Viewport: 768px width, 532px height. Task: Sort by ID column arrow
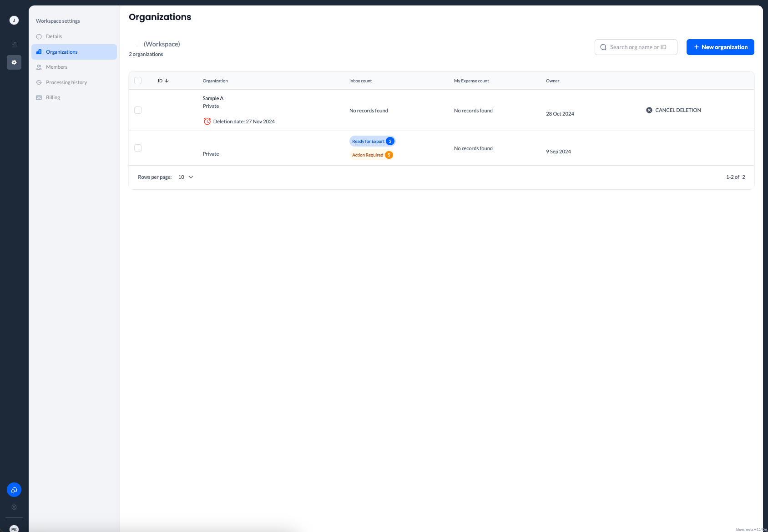point(167,81)
